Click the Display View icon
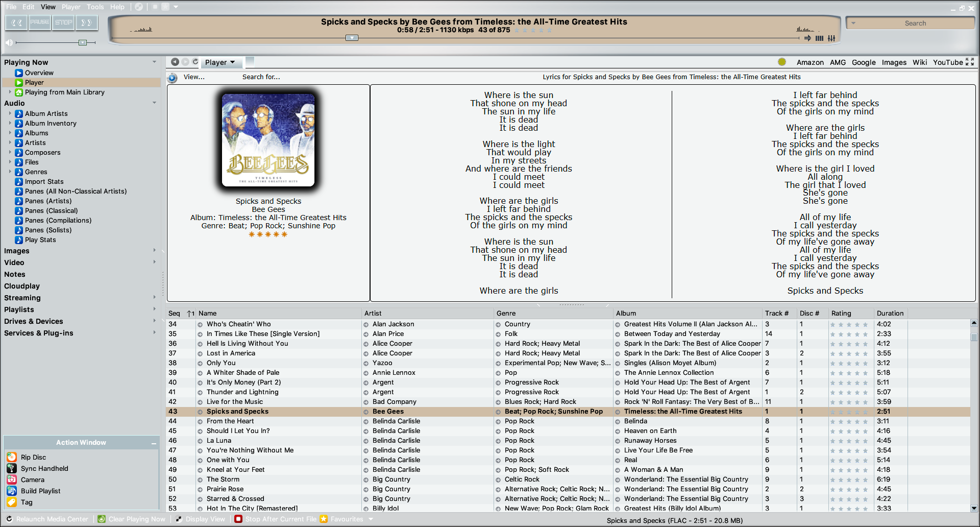The image size is (980, 527). (179, 519)
